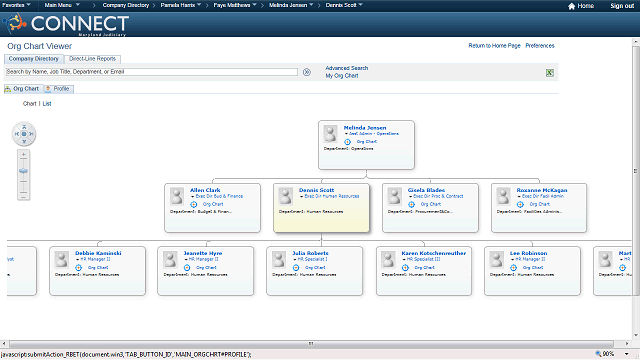This screenshot has width=640, height=360.
Task: Click Sign out
Action: (622, 6)
